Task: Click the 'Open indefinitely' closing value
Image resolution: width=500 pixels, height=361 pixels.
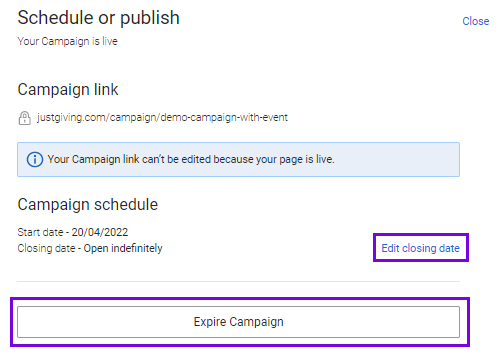Action: [x=123, y=248]
